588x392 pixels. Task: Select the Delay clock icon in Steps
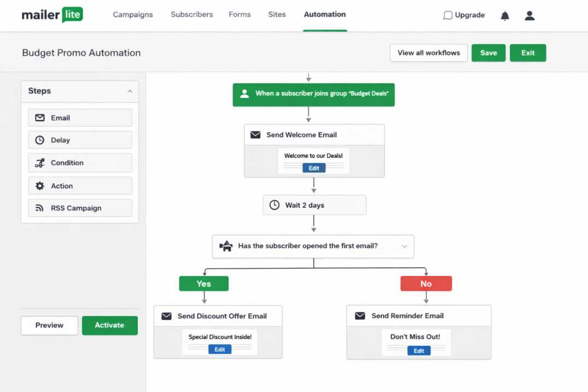(x=40, y=140)
